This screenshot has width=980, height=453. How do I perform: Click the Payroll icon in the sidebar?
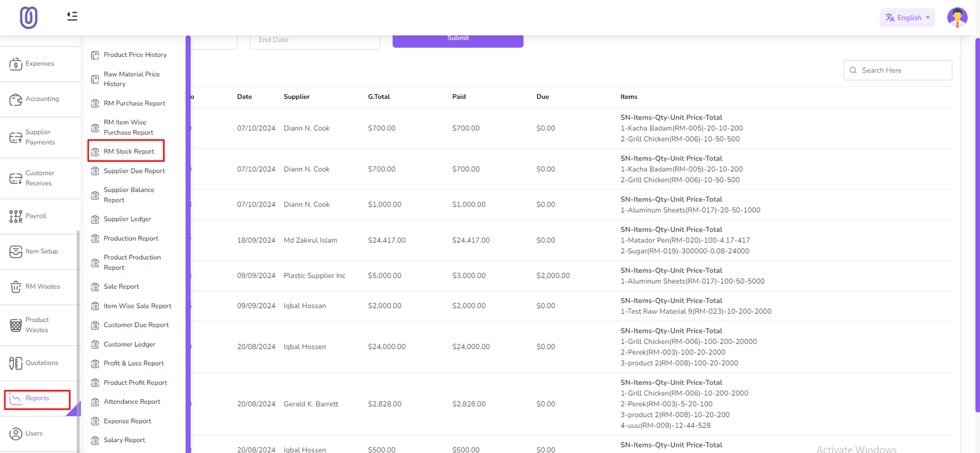tap(16, 216)
